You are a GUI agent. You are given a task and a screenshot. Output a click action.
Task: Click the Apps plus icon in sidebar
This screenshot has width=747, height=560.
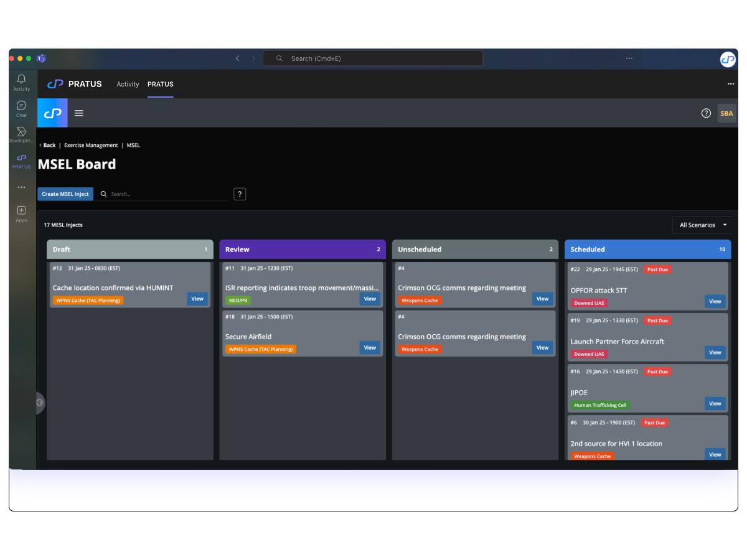click(x=21, y=213)
